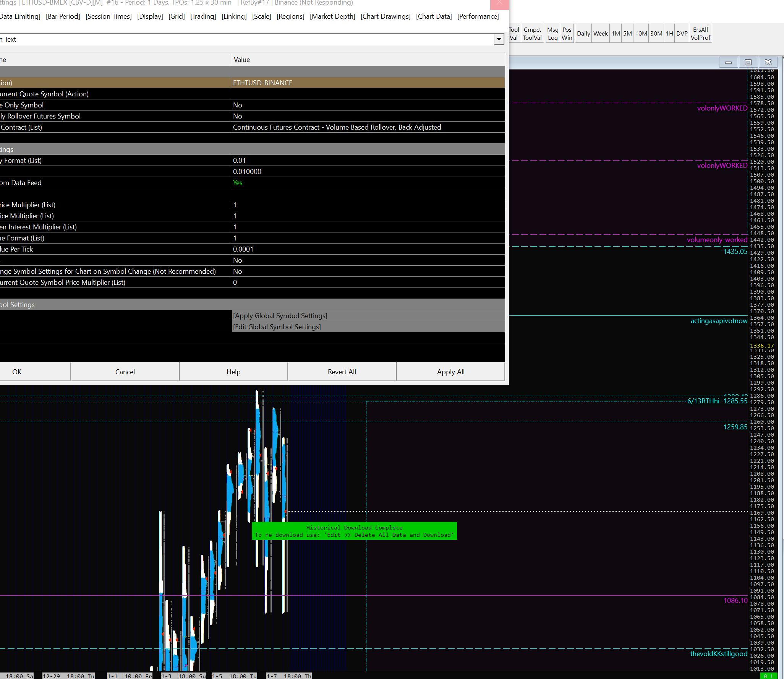The width and height of the screenshot is (784, 679).
Task: Open Price Format list value 0.01
Action: point(240,161)
